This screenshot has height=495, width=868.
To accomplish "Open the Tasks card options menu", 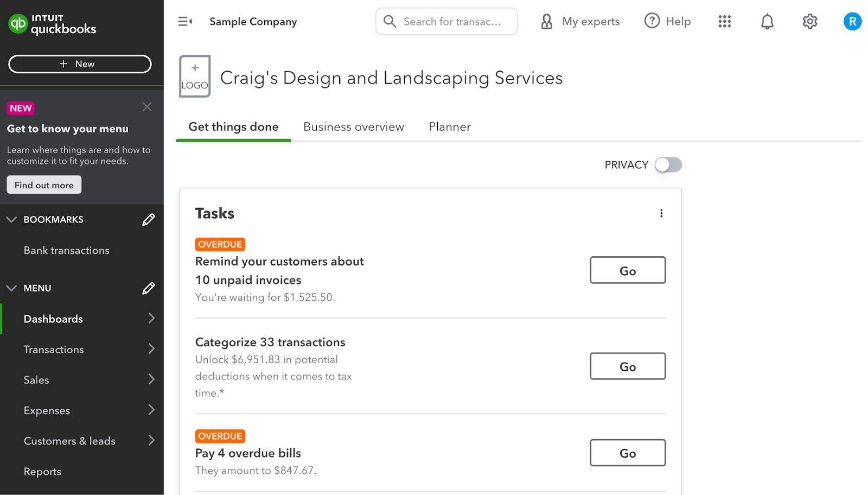I will (x=661, y=213).
